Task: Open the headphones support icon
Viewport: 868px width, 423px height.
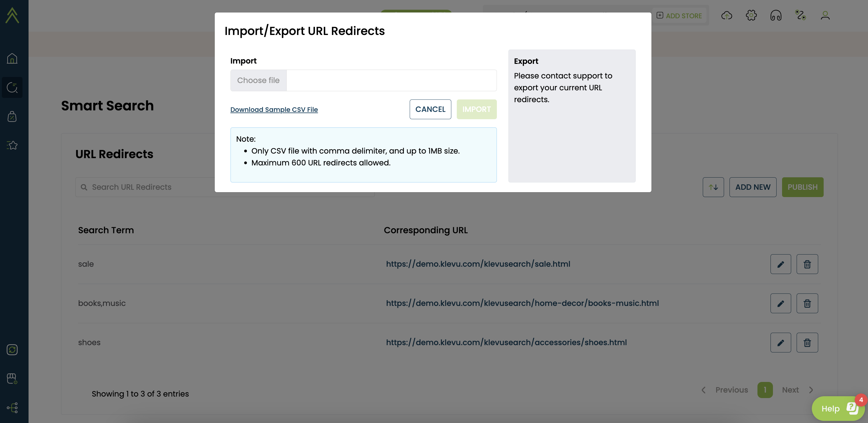Action: (776, 16)
